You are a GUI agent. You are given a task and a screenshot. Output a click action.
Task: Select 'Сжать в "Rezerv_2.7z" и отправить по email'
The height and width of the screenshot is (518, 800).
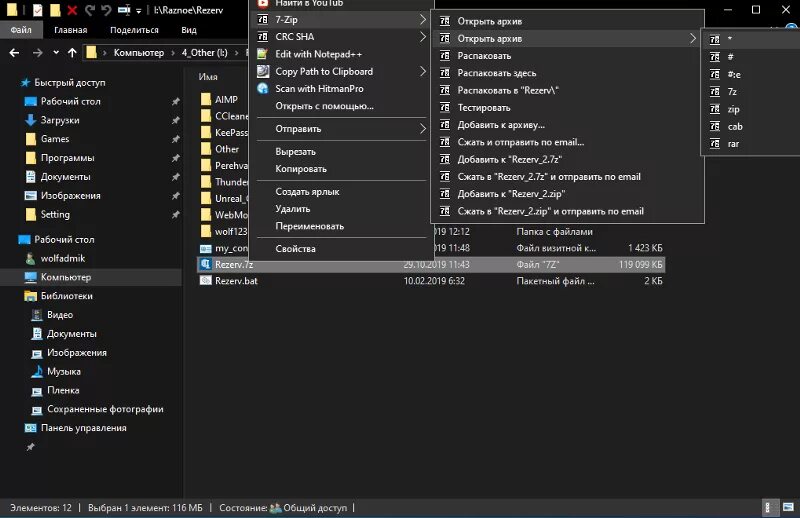coord(567,177)
